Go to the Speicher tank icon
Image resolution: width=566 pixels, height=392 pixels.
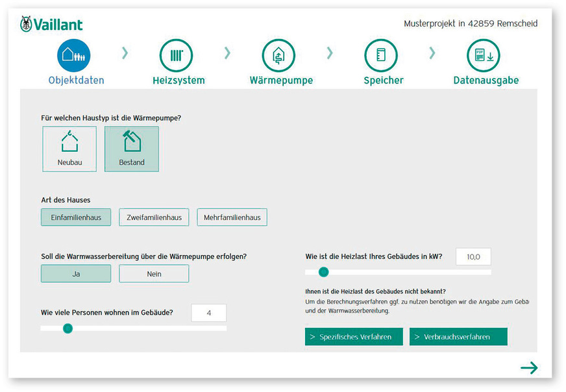[381, 56]
